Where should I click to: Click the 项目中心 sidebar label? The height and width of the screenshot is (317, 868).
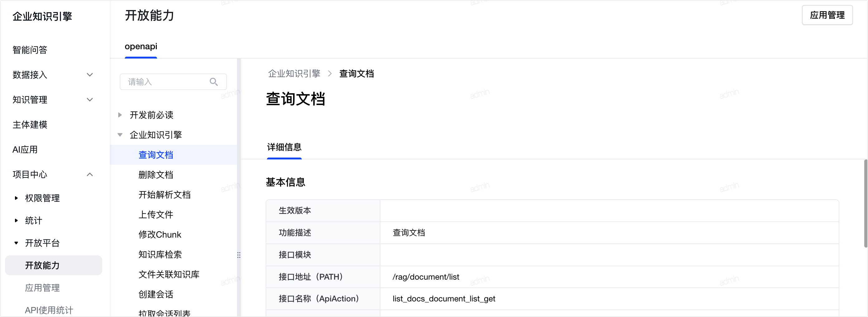30,174
